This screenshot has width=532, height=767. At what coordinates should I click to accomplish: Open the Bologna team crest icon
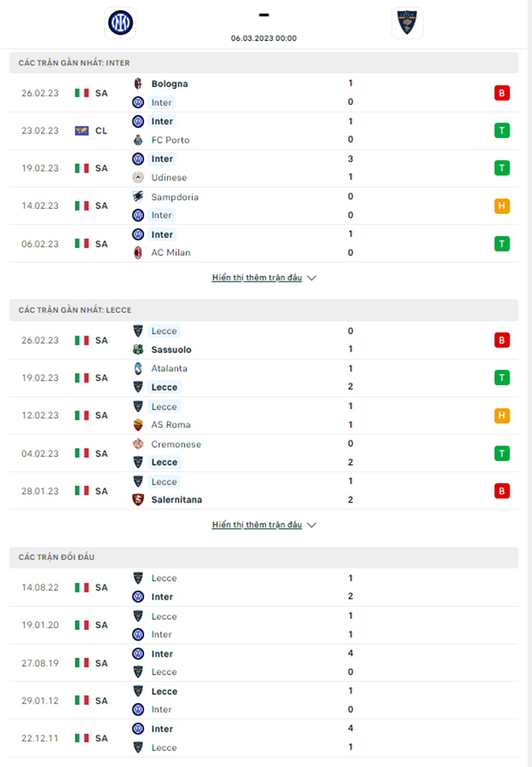click(x=138, y=84)
